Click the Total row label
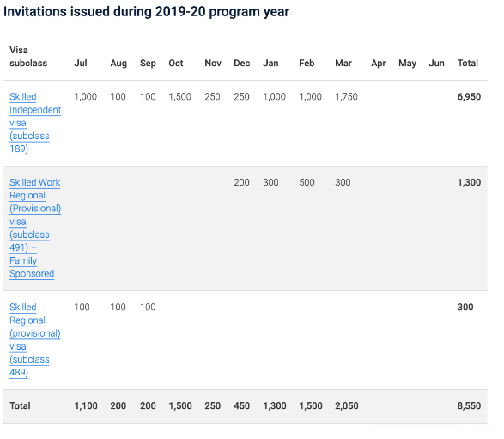 coord(20,405)
